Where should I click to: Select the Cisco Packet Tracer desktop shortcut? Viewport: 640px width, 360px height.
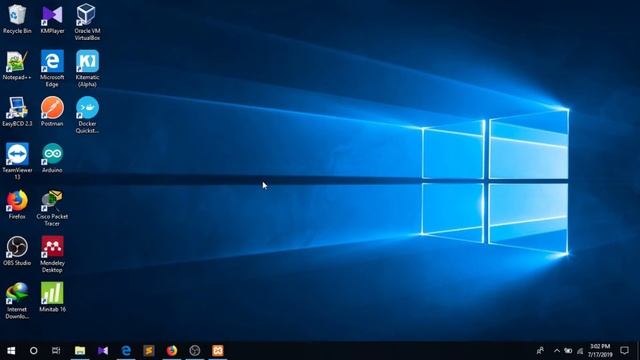coord(52,208)
